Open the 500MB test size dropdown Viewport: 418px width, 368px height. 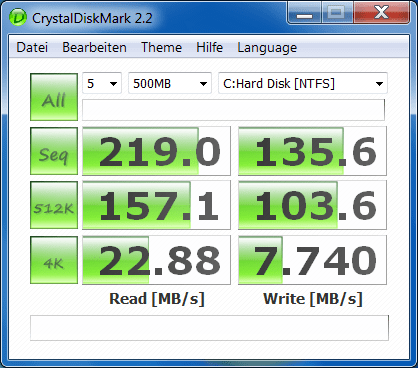170,83
